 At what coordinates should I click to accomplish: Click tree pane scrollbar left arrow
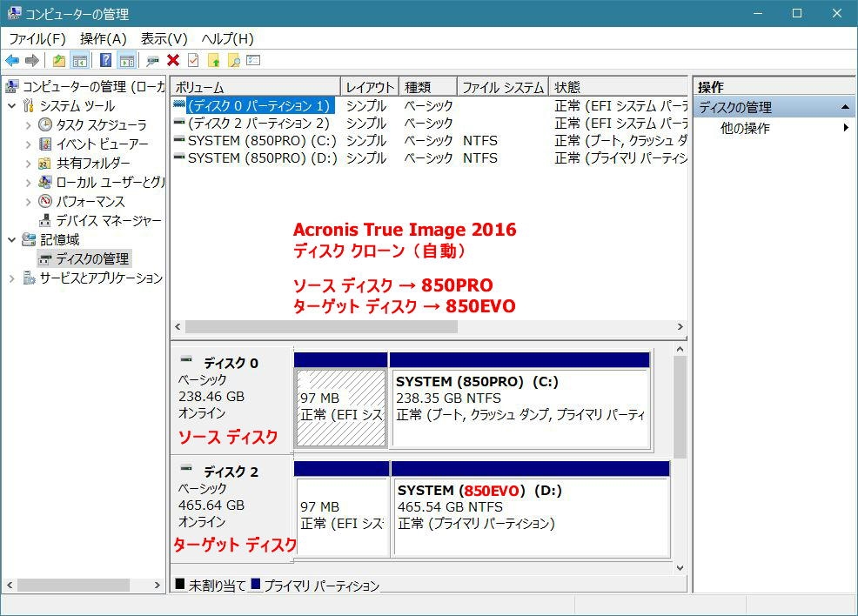10,585
